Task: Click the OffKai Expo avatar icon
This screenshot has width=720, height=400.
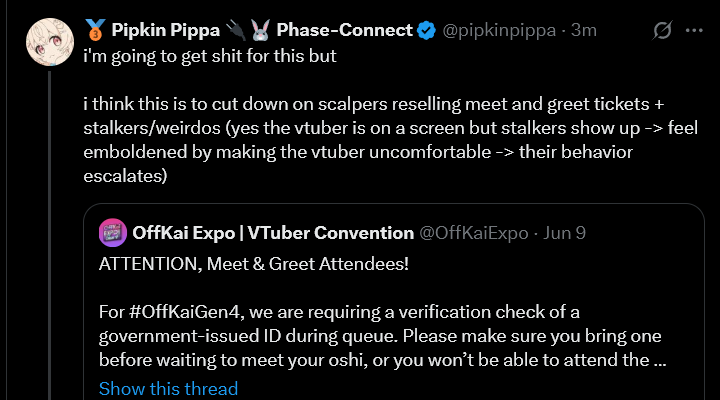Action: click(x=111, y=233)
